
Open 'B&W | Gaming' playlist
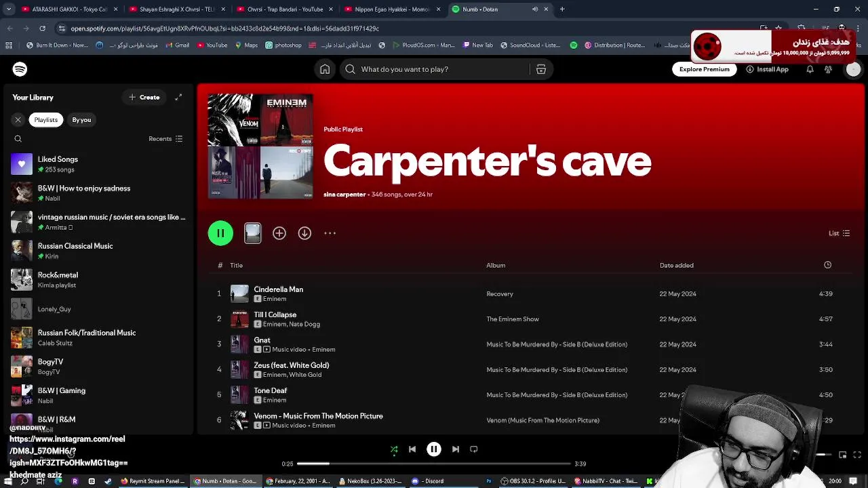(x=98, y=395)
